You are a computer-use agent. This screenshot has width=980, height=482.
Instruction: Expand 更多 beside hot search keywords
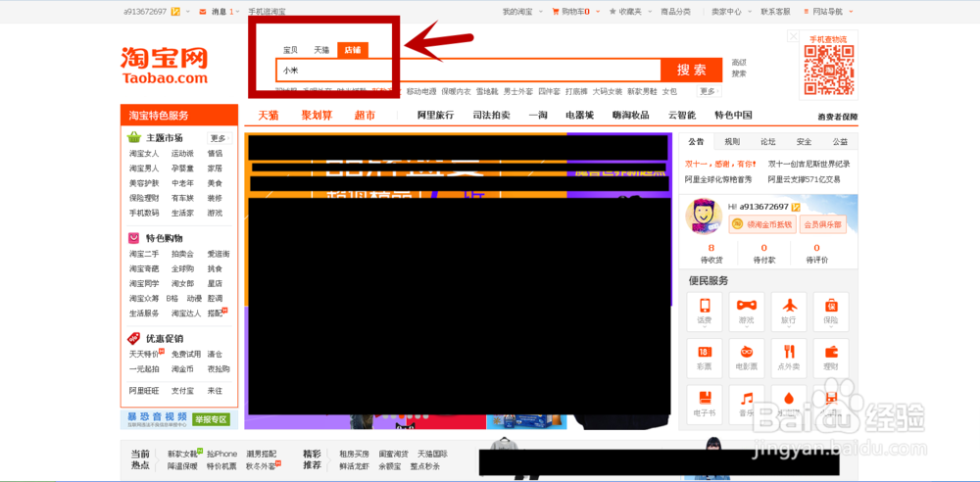pos(710,91)
